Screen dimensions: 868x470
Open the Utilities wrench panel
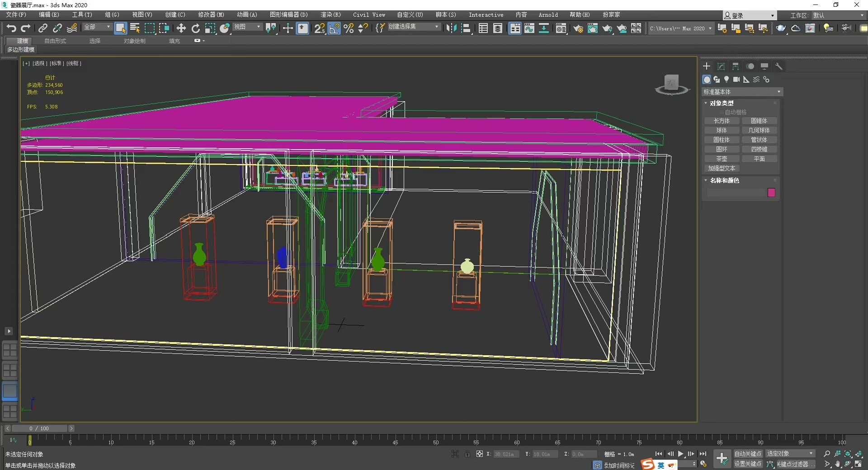tap(779, 66)
